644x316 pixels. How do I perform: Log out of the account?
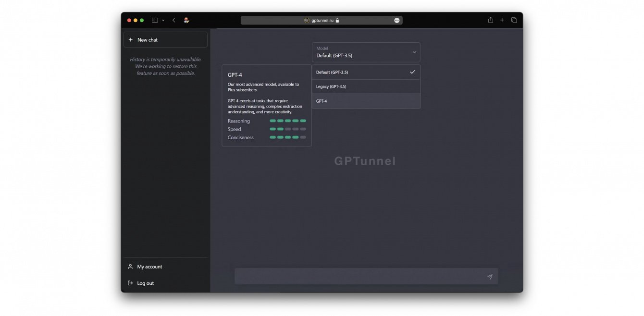click(x=165, y=283)
